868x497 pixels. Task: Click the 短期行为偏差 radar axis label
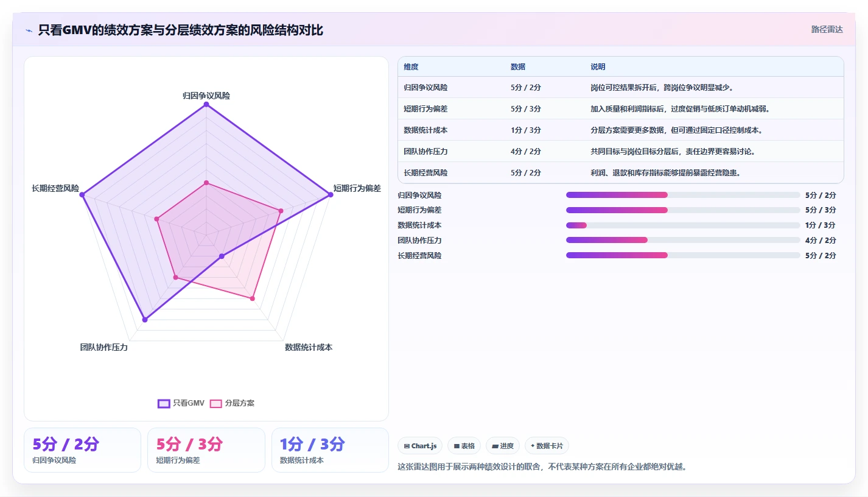pyautogui.click(x=357, y=188)
